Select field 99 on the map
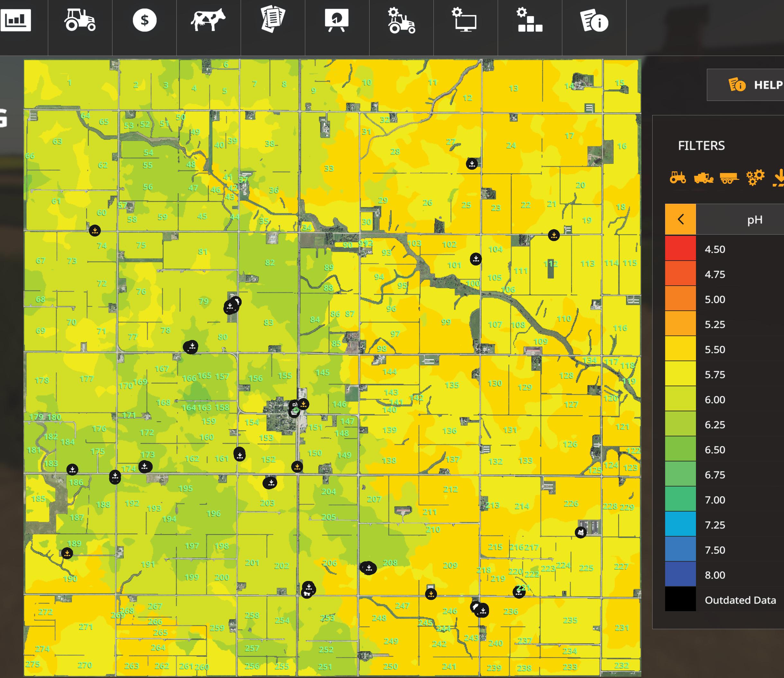This screenshot has height=678, width=784. click(x=446, y=322)
